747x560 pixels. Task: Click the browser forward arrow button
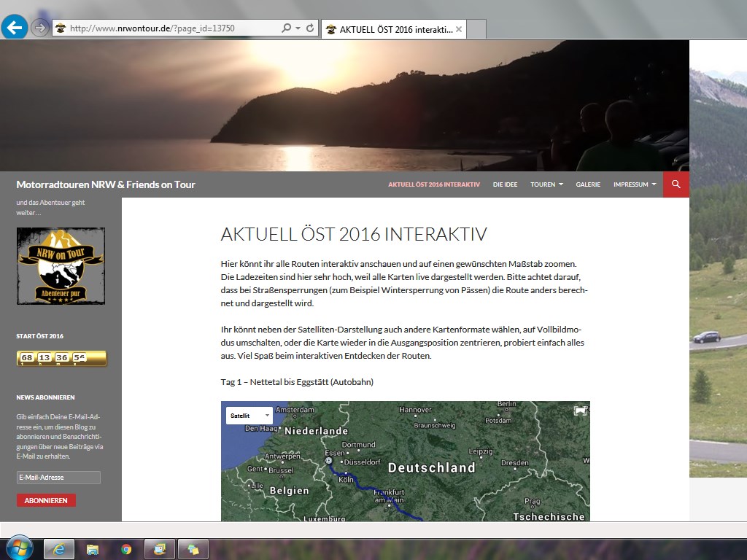pos(39,28)
